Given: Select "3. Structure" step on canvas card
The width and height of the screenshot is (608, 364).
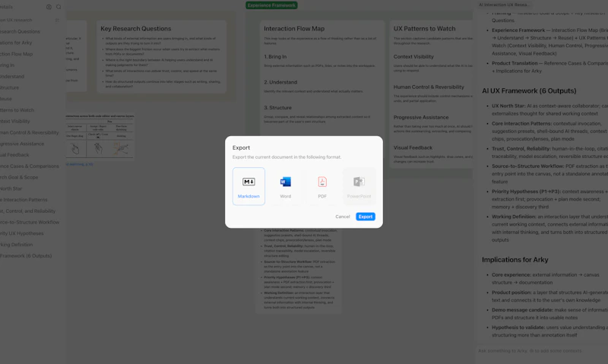Looking at the screenshot, I should pos(277,108).
